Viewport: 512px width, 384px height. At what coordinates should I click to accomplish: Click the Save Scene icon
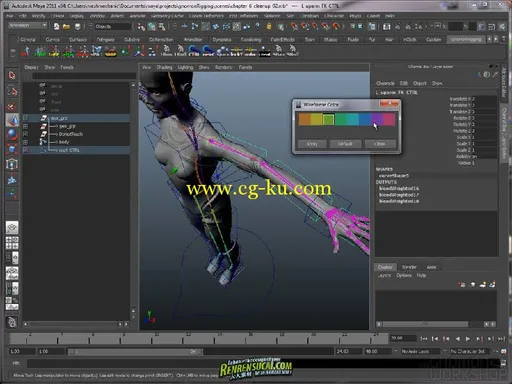click(x=77, y=26)
